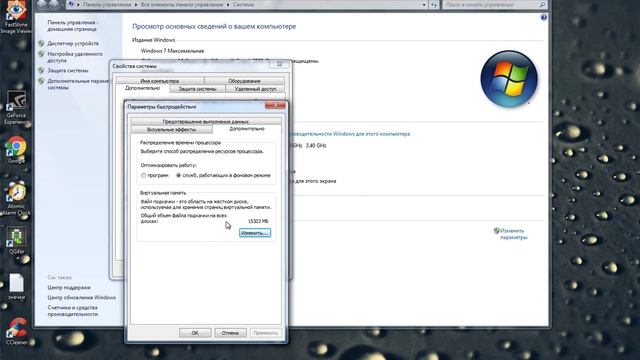The height and width of the screenshot is (360, 640).
Task: Open 'Настройка удаленного доступа' sidebar link
Action: [75, 57]
